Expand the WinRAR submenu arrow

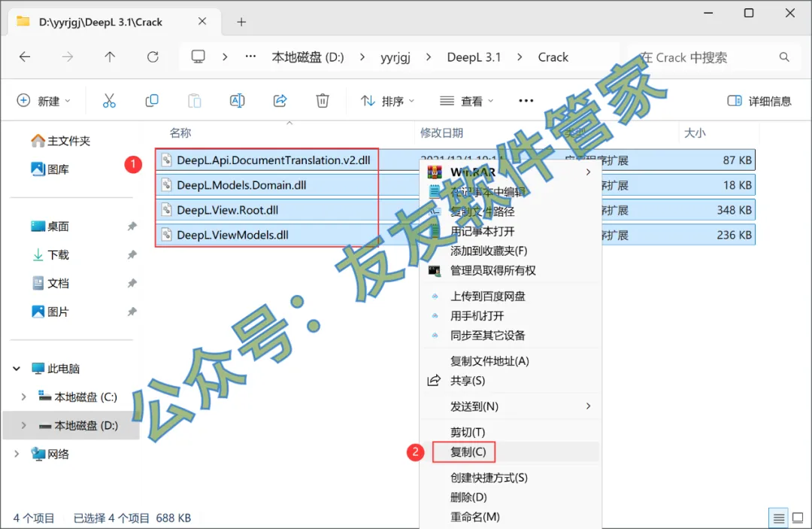click(588, 172)
